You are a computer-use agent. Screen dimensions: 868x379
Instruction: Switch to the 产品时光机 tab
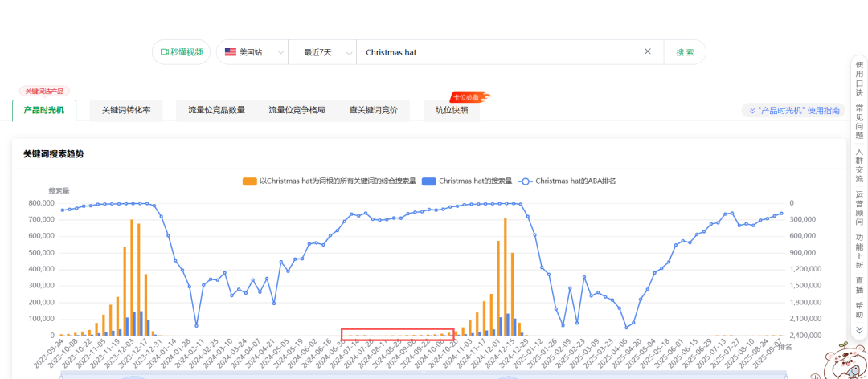[44, 110]
